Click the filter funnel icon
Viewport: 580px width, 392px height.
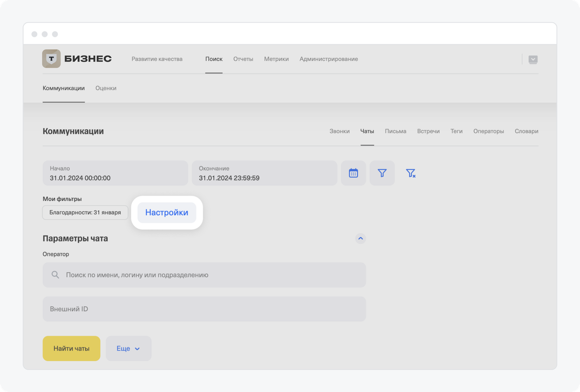(382, 173)
